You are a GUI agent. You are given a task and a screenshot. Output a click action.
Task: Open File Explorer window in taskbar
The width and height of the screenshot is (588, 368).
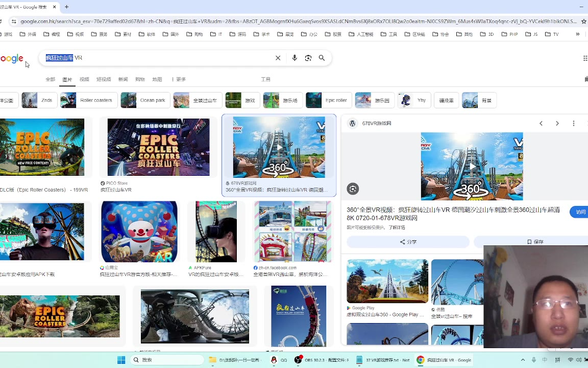tap(234, 360)
